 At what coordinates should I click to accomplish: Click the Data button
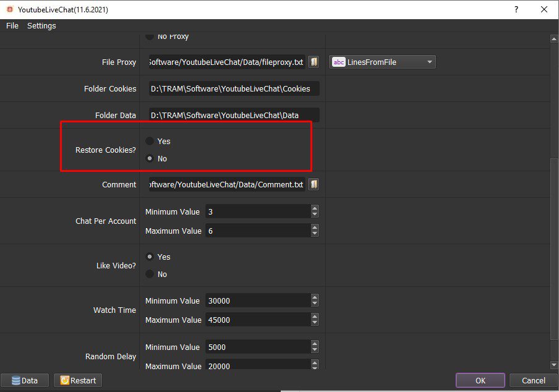click(25, 380)
